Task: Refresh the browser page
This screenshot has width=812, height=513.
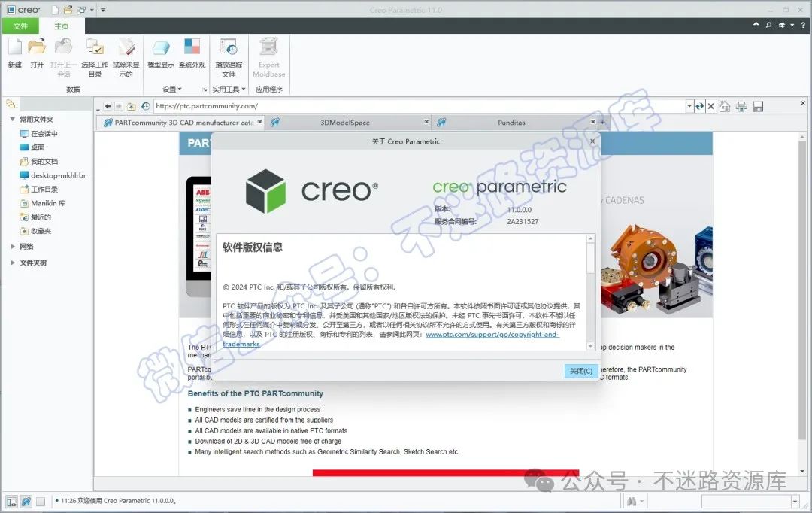Action: coord(700,106)
